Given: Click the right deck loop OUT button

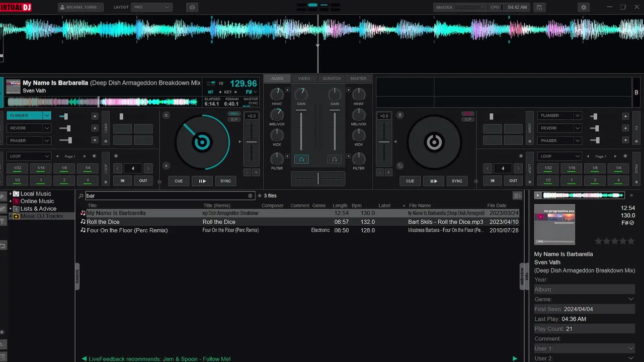Looking at the screenshot, I should tap(513, 180).
